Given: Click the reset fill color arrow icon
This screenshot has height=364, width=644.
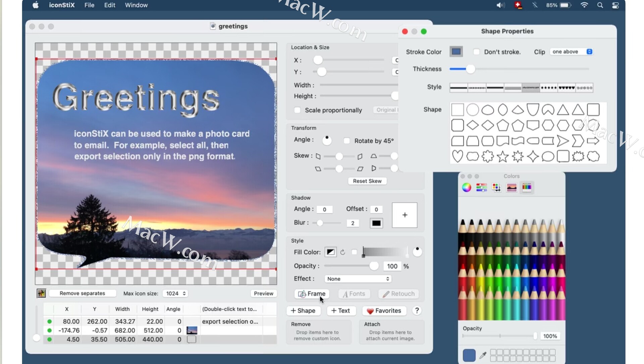Looking at the screenshot, I should (342, 252).
